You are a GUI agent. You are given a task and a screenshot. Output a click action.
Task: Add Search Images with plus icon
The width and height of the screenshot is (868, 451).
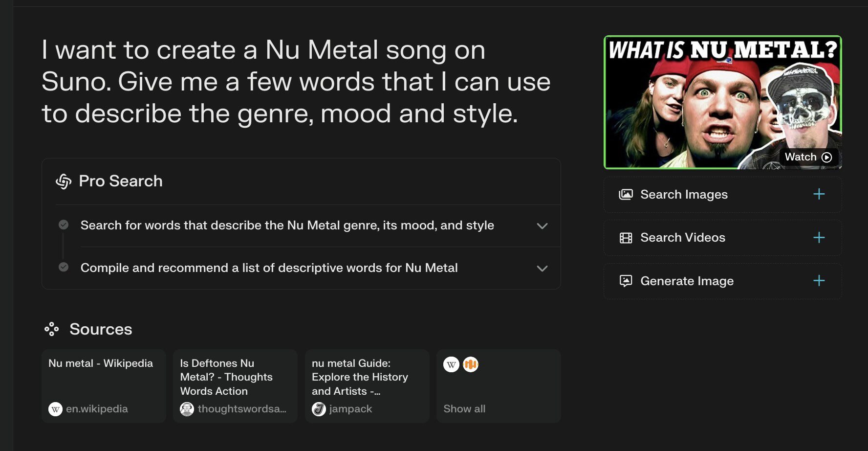point(819,194)
